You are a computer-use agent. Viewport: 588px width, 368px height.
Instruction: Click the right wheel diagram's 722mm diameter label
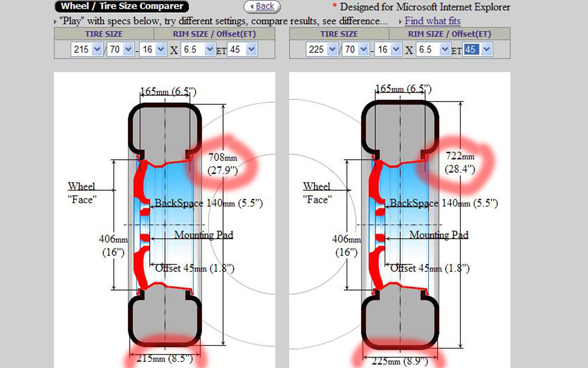(x=460, y=163)
